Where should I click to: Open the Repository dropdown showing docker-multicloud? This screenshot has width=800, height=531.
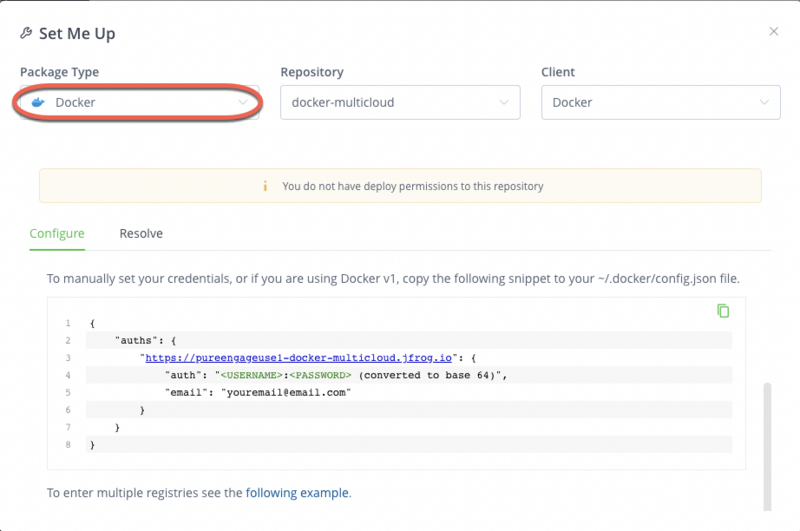click(x=400, y=103)
